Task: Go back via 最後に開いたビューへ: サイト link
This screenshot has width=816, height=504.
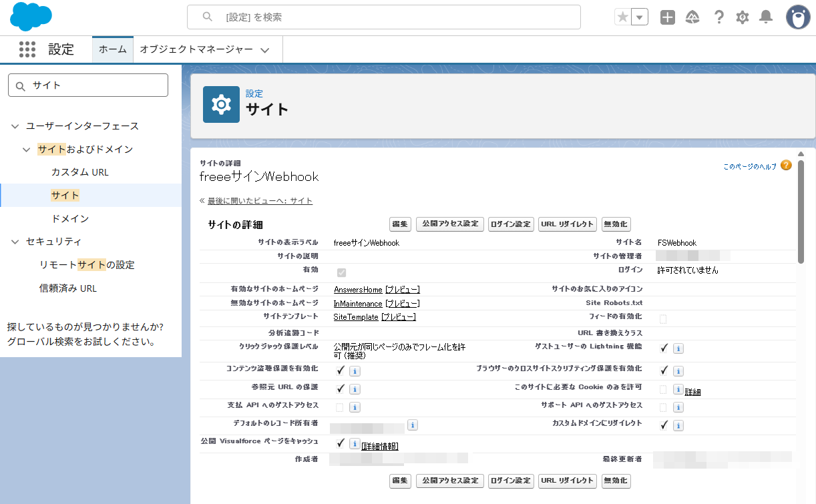Action: tap(260, 201)
